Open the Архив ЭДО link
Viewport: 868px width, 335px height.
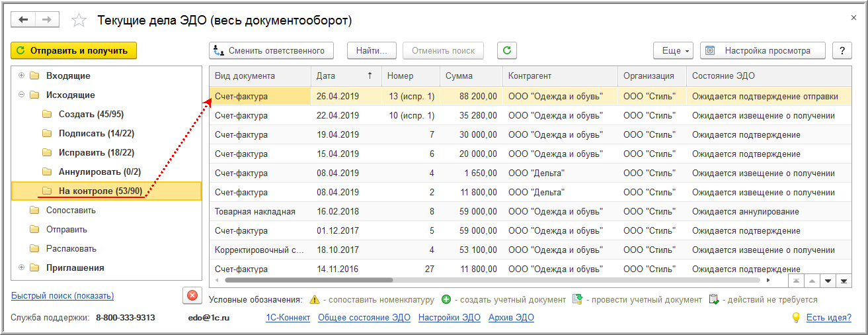[x=511, y=318]
